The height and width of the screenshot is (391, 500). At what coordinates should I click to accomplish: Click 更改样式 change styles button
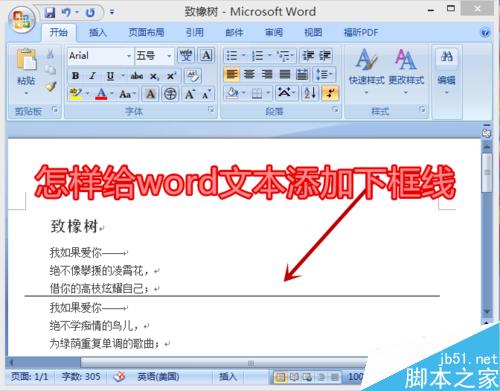(x=406, y=71)
